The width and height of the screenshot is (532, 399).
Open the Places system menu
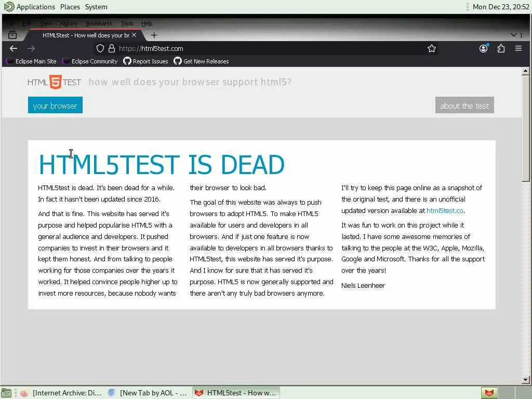click(70, 7)
